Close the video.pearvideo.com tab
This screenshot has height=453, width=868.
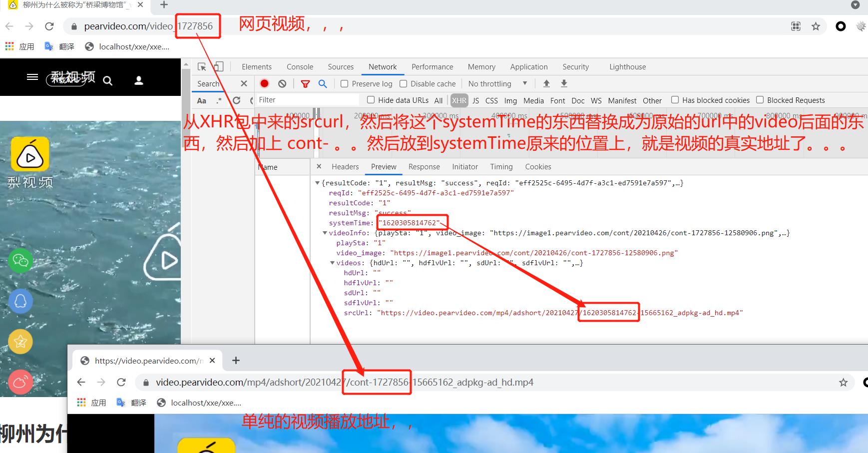point(212,360)
